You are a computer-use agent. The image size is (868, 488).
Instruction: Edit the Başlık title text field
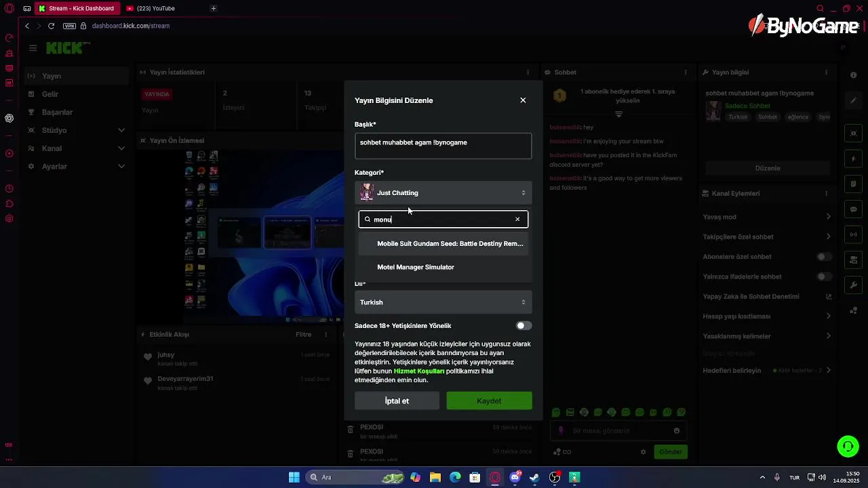tap(443, 146)
